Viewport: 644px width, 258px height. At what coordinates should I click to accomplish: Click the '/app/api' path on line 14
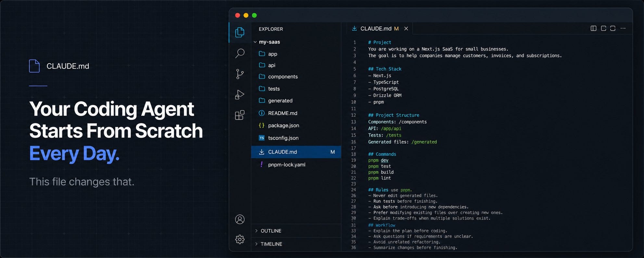point(391,129)
